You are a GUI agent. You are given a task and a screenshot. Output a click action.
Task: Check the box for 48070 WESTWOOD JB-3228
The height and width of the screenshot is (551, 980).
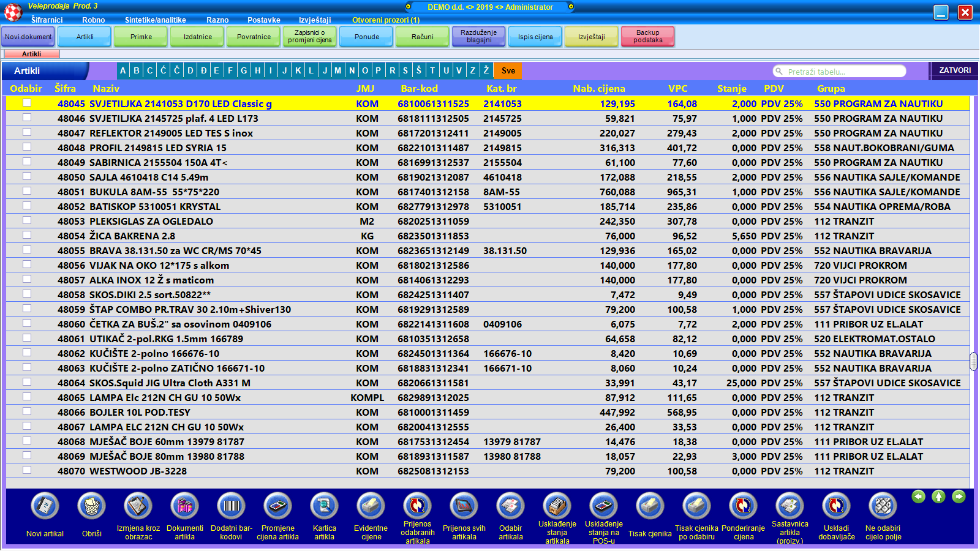click(27, 470)
